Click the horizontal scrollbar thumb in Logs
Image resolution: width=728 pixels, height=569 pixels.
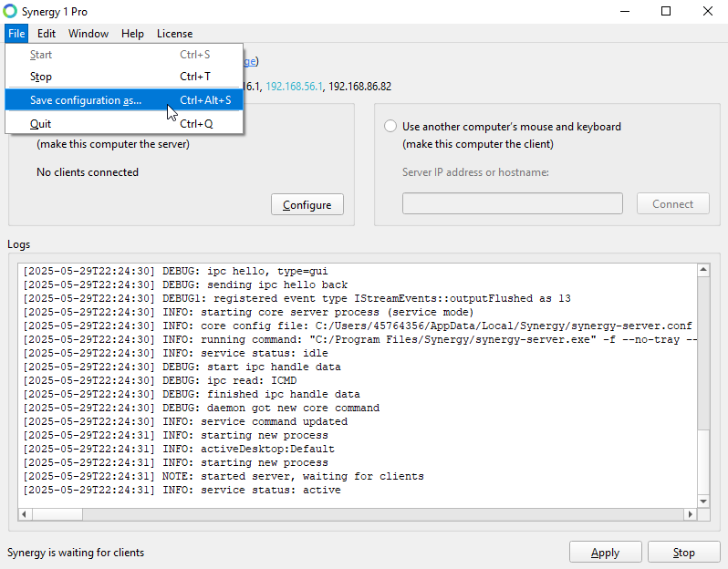point(57,514)
